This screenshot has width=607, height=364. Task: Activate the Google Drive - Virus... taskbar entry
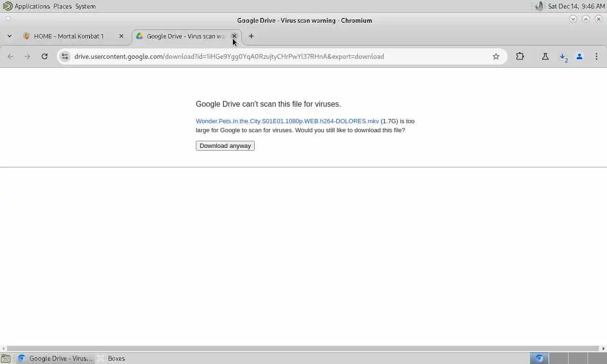[55, 358]
